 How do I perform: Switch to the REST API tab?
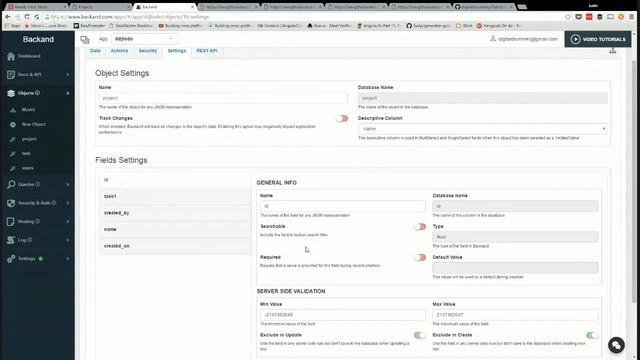pos(207,51)
